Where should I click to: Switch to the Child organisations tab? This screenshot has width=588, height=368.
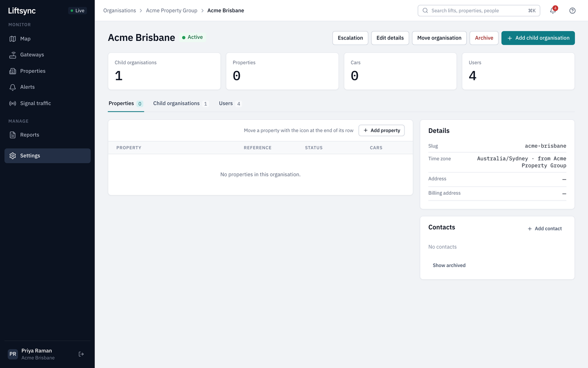[181, 103]
